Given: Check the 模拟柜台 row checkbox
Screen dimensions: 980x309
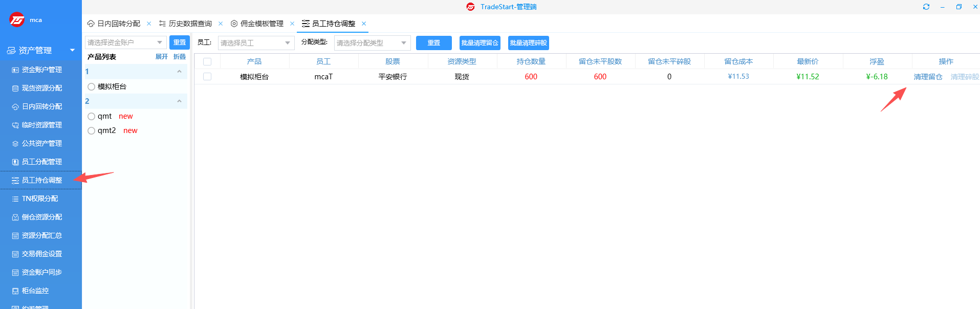Looking at the screenshot, I should tap(207, 77).
